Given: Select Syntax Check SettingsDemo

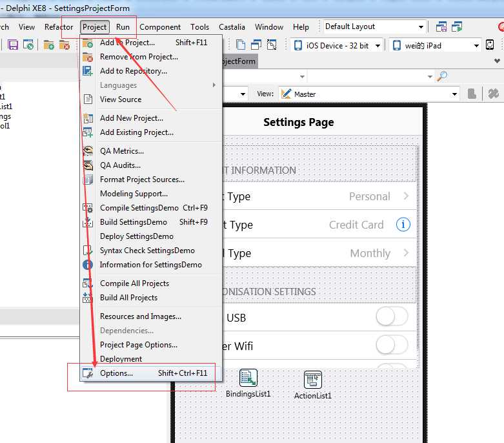Looking at the screenshot, I should (151, 251).
